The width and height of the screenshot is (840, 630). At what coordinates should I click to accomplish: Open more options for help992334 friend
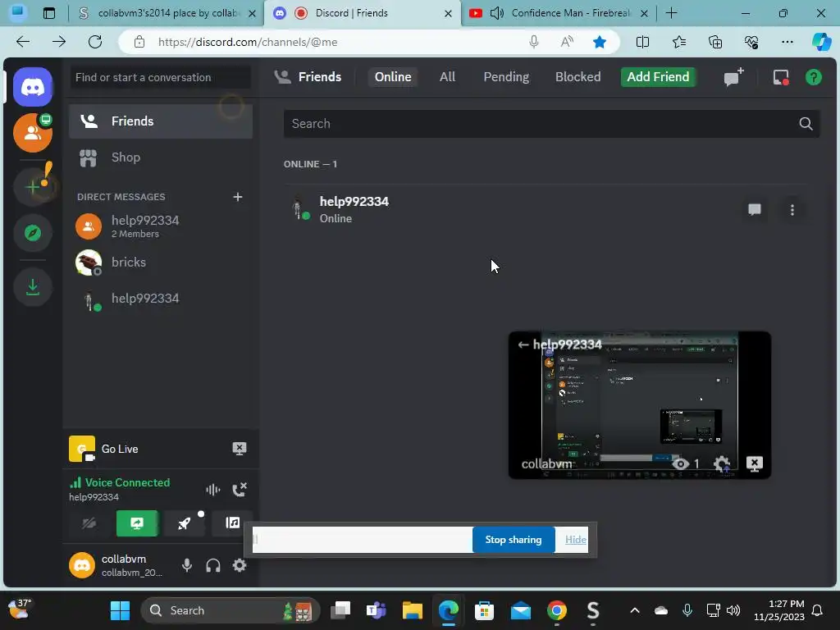click(x=792, y=209)
